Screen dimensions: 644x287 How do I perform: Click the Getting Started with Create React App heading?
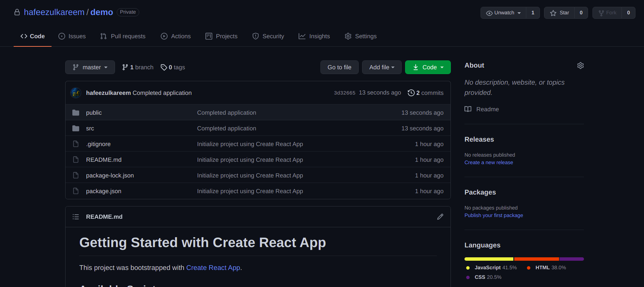coord(203,243)
